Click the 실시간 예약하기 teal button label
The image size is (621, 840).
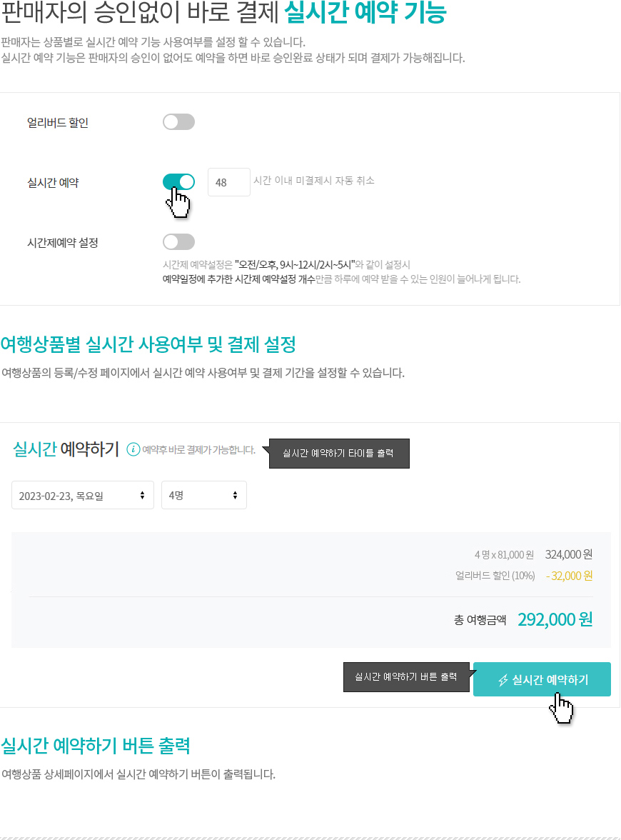550,680
